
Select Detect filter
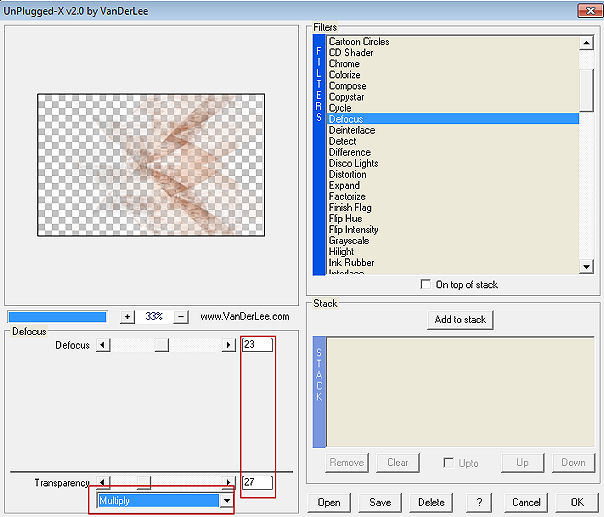(x=453, y=141)
